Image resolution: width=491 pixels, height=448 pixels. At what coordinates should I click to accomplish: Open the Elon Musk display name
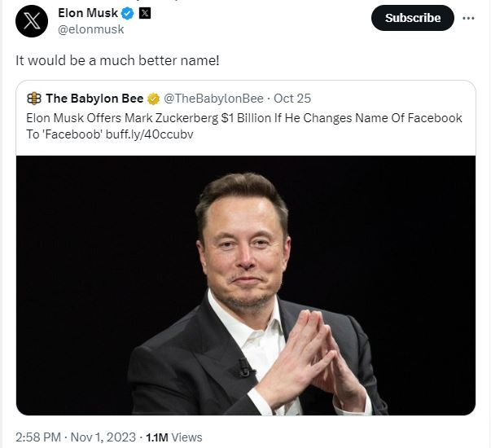pyautogui.click(x=88, y=14)
